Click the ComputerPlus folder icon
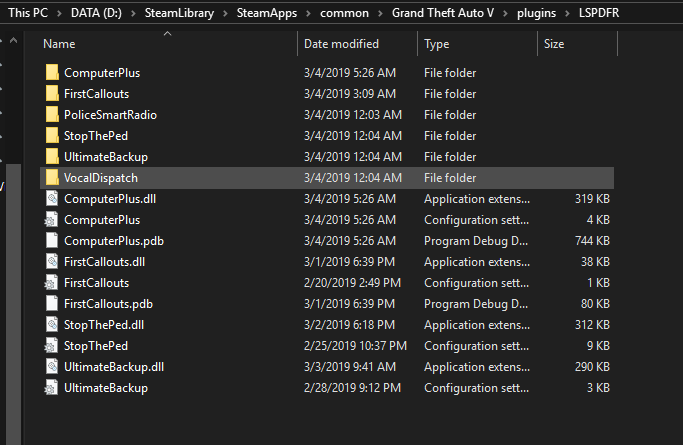This screenshot has width=683, height=445. tap(52, 73)
